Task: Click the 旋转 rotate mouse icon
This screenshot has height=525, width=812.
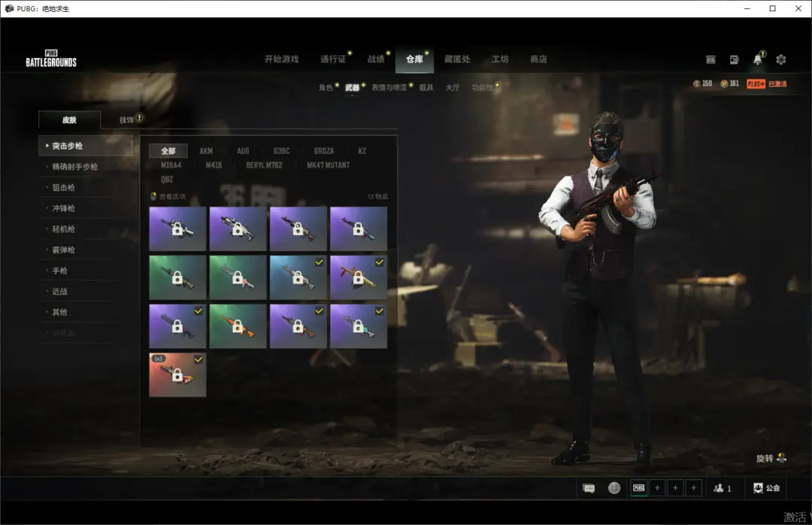Action: (781, 458)
